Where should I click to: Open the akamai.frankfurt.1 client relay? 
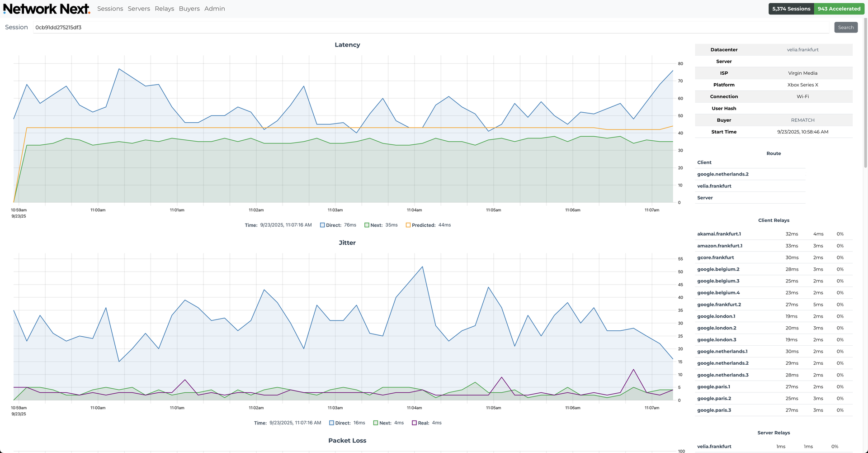[719, 234]
